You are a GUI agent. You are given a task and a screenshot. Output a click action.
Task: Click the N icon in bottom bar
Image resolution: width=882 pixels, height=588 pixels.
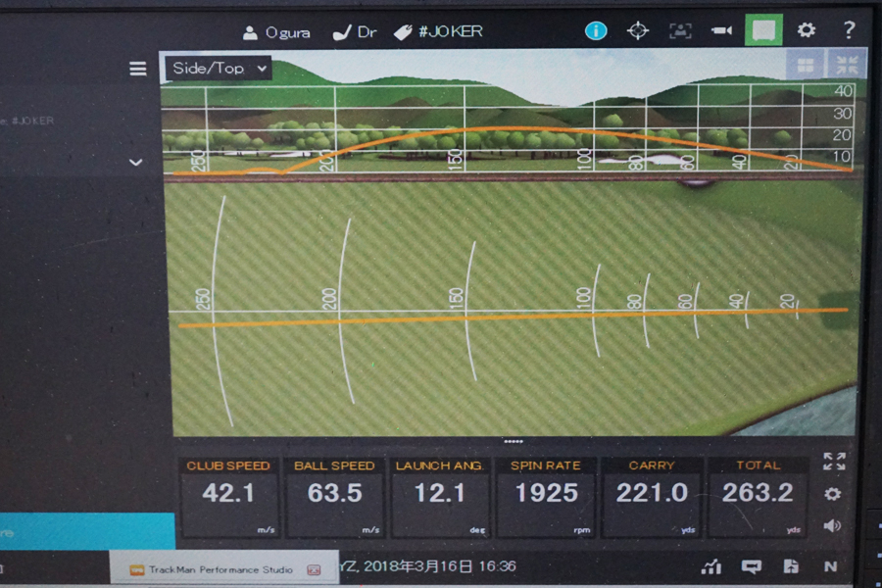tap(830, 566)
